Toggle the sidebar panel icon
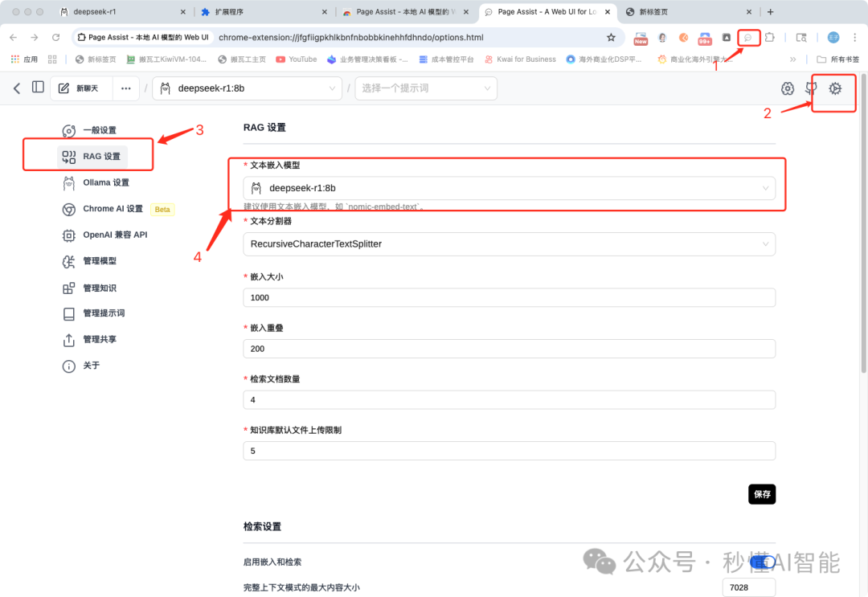Image resolution: width=868 pixels, height=597 pixels. pyautogui.click(x=38, y=88)
